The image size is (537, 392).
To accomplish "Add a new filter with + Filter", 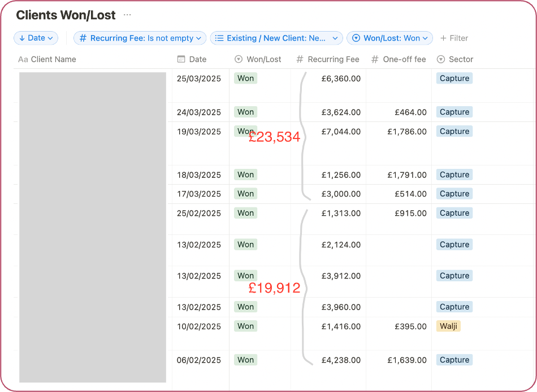I will tap(454, 38).
